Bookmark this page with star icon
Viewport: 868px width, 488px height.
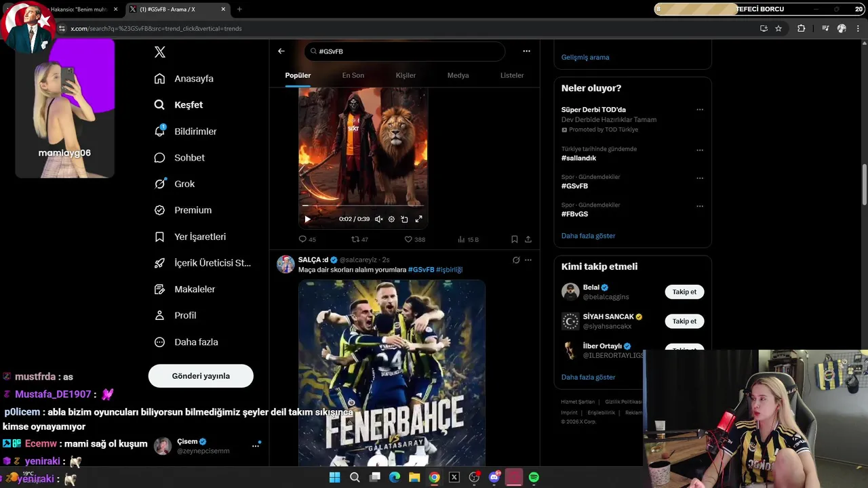[x=778, y=28]
